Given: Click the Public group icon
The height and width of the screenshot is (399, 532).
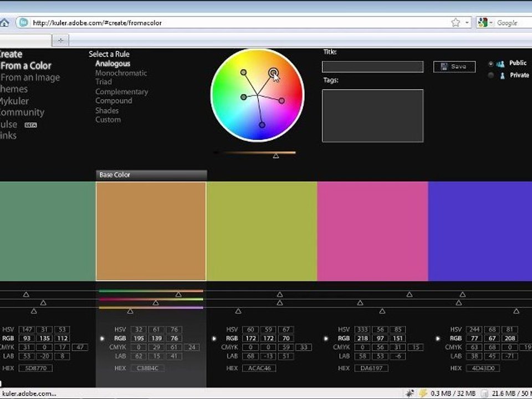Looking at the screenshot, I should [x=500, y=63].
